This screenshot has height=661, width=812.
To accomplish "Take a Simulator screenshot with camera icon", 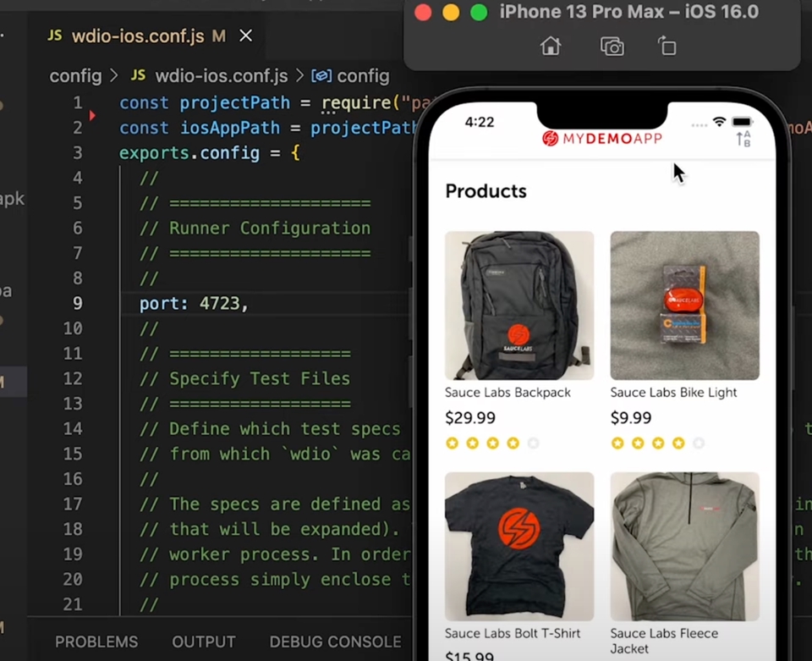I will (612, 46).
